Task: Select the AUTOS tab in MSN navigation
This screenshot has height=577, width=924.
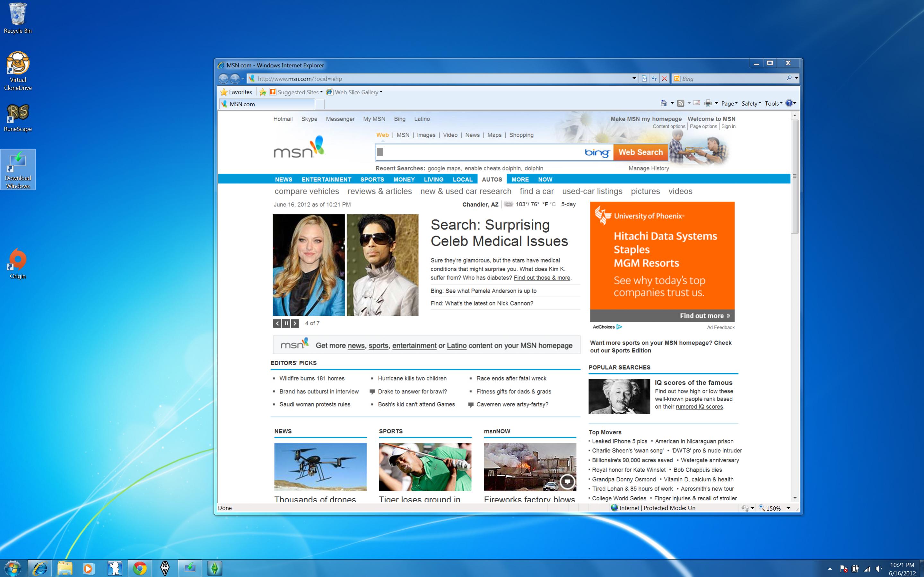Action: coord(492,179)
